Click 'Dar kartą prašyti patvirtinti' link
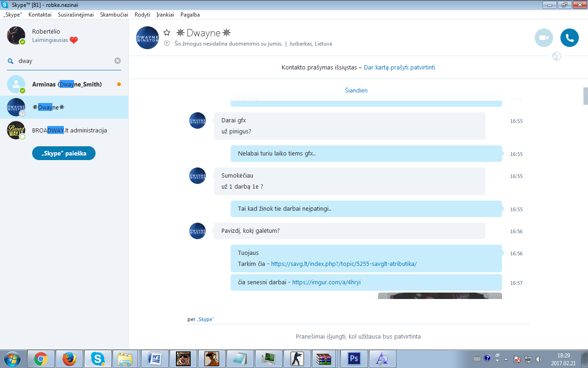 (399, 67)
